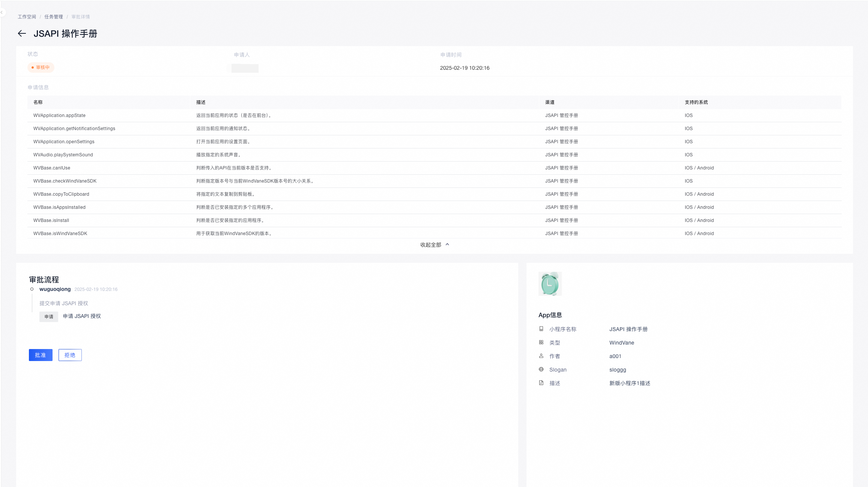Click the alarm clock app icon
Image resolution: width=868 pixels, height=487 pixels.
[550, 284]
